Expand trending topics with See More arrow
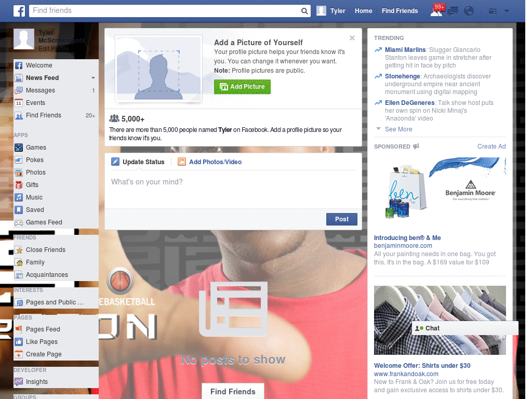The width and height of the screenshot is (532, 399). [x=378, y=129]
